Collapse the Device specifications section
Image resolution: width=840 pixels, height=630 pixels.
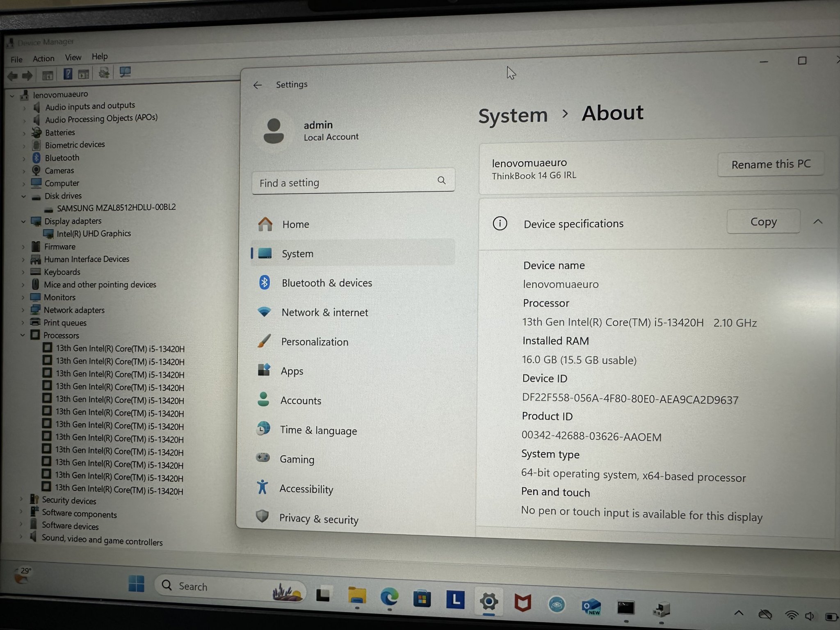(817, 222)
